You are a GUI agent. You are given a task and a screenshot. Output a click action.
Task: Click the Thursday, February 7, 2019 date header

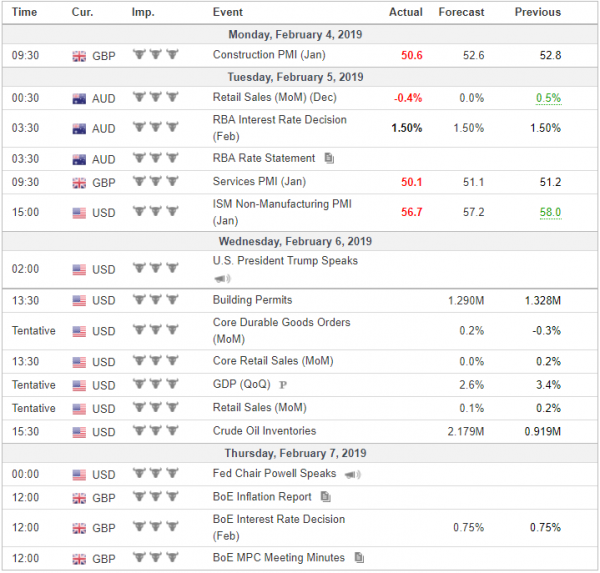pos(295,453)
